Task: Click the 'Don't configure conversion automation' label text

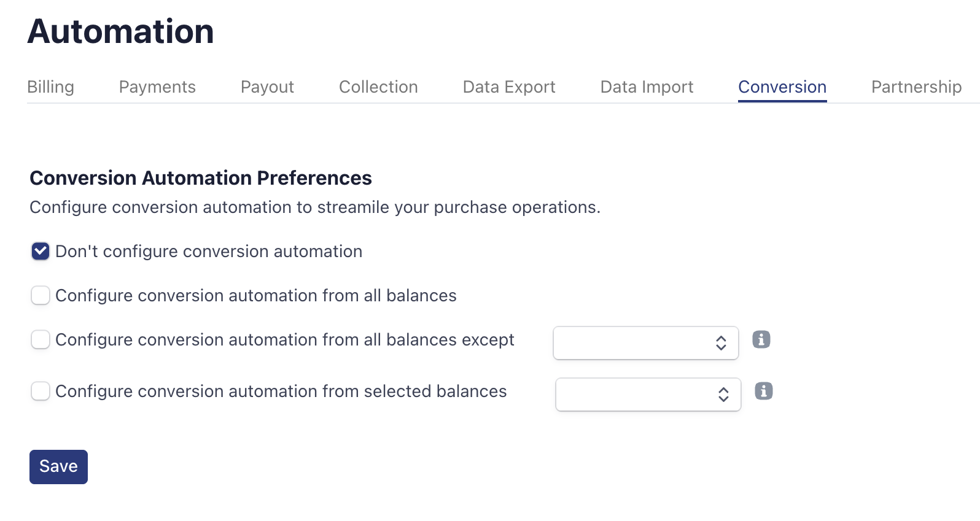Action: click(x=209, y=252)
